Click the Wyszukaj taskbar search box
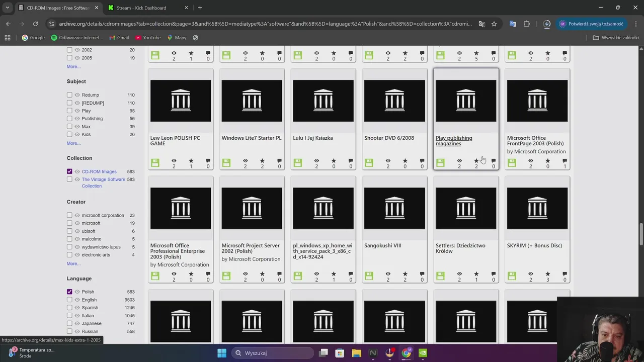 click(x=272, y=353)
